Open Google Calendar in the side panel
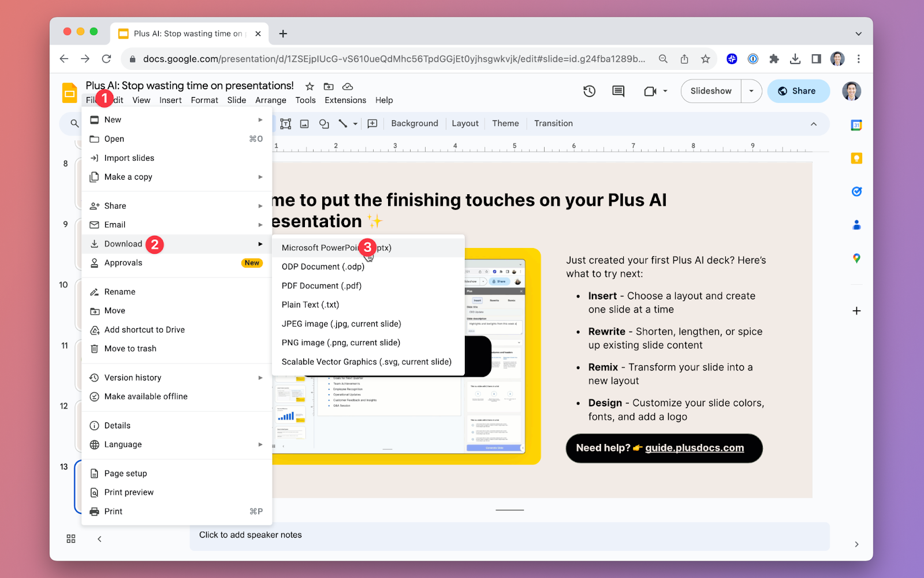Viewport: 924px width, 578px height. point(856,125)
